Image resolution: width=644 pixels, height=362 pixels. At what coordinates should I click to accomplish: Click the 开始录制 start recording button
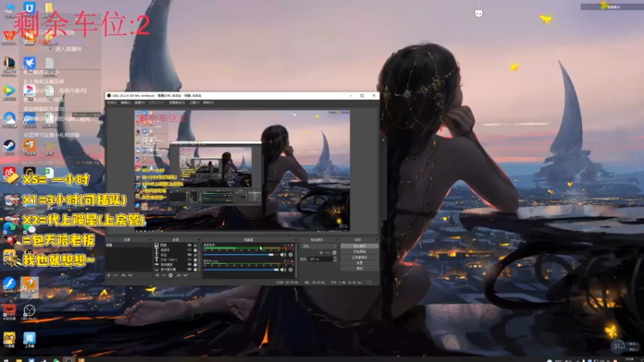click(x=360, y=252)
